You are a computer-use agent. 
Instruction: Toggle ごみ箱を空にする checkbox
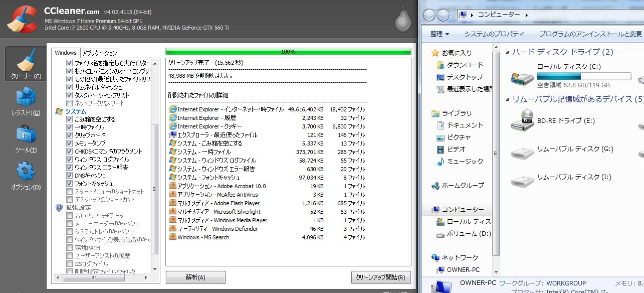(x=70, y=119)
